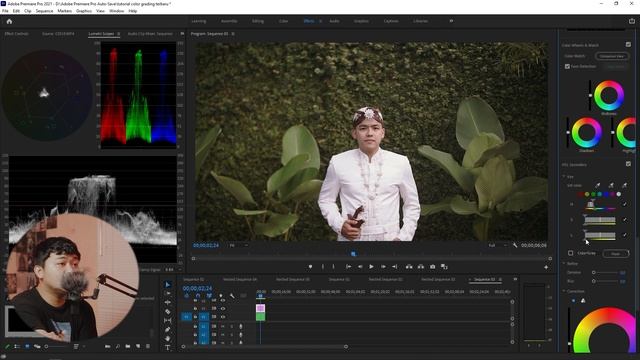Switch to the Color workspace tab
The image size is (640, 360).
(x=284, y=21)
